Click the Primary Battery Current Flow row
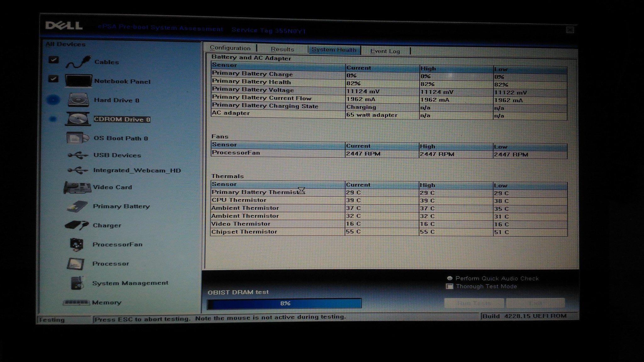 (x=389, y=99)
